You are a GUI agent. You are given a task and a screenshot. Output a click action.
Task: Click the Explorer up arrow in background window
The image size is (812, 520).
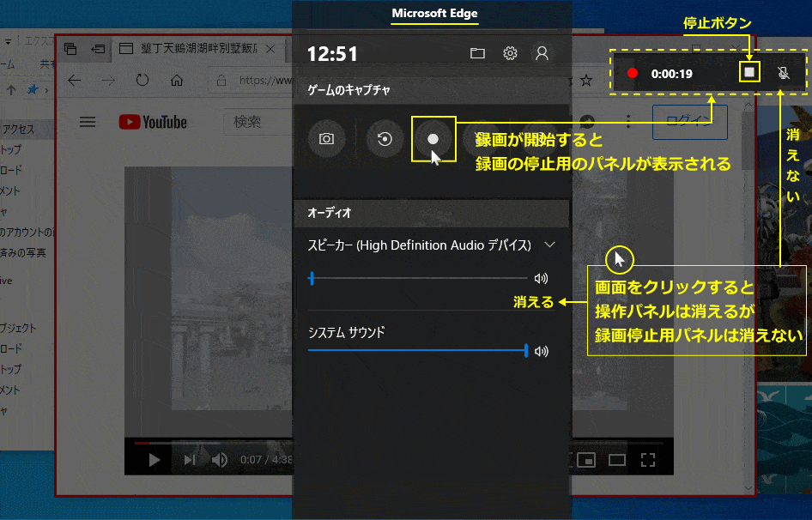pos(11,90)
